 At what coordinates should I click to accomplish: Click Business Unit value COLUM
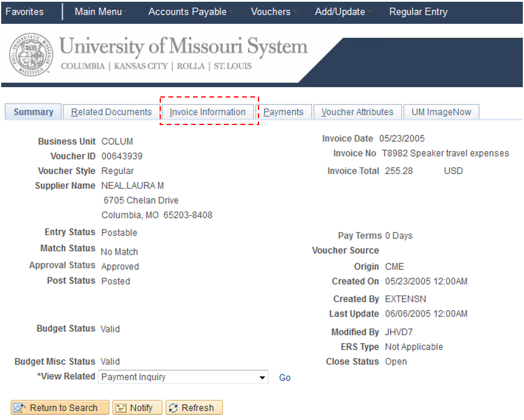point(118,141)
